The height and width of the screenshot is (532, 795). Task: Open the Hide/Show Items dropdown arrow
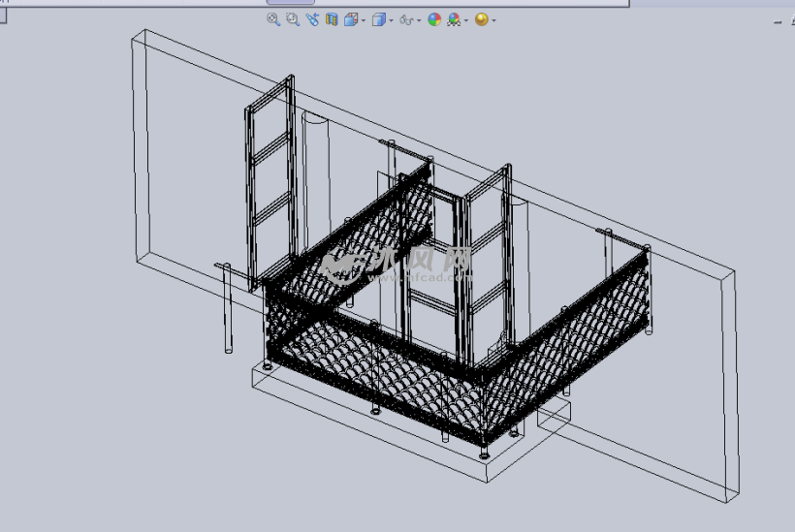(x=419, y=20)
